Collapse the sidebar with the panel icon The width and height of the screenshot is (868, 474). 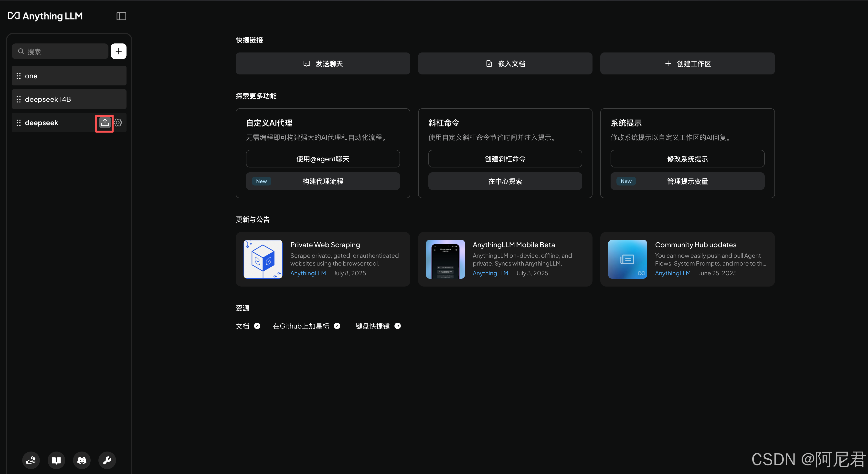pyautogui.click(x=121, y=16)
